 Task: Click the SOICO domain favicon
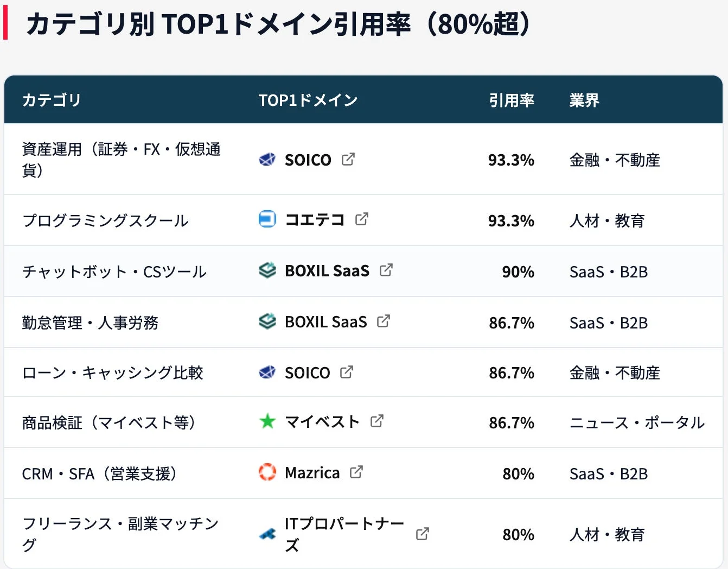[266, 160]
